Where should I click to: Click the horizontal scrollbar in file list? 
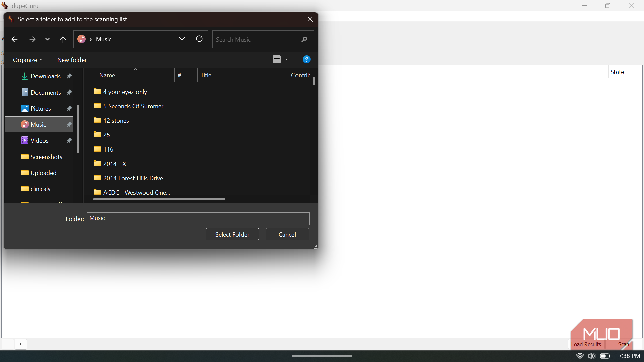click(x=159, y=199)
